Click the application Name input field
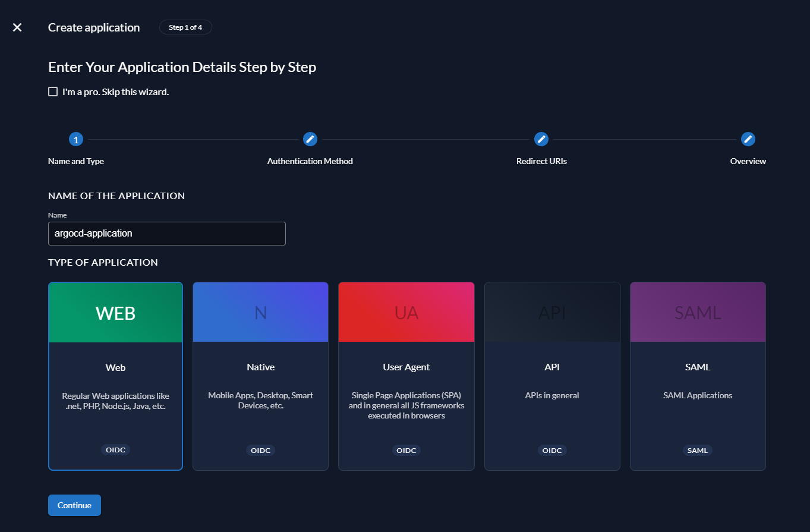The image size is (810, 532). (x=166, y=234)
